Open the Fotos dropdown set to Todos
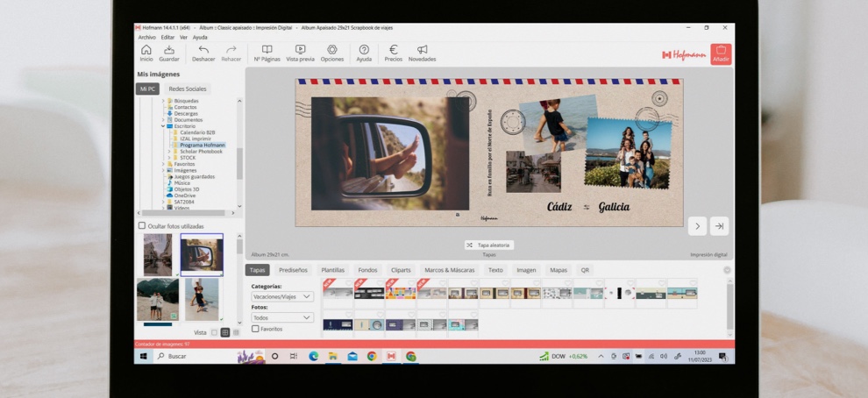The width and height of the screenshot is (868, 398). [282, 317]
